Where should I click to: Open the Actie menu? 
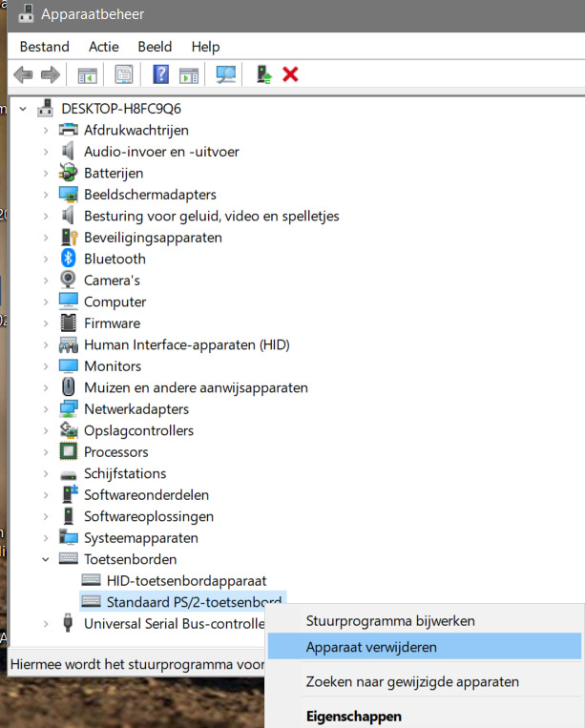[x=103, y=47]
